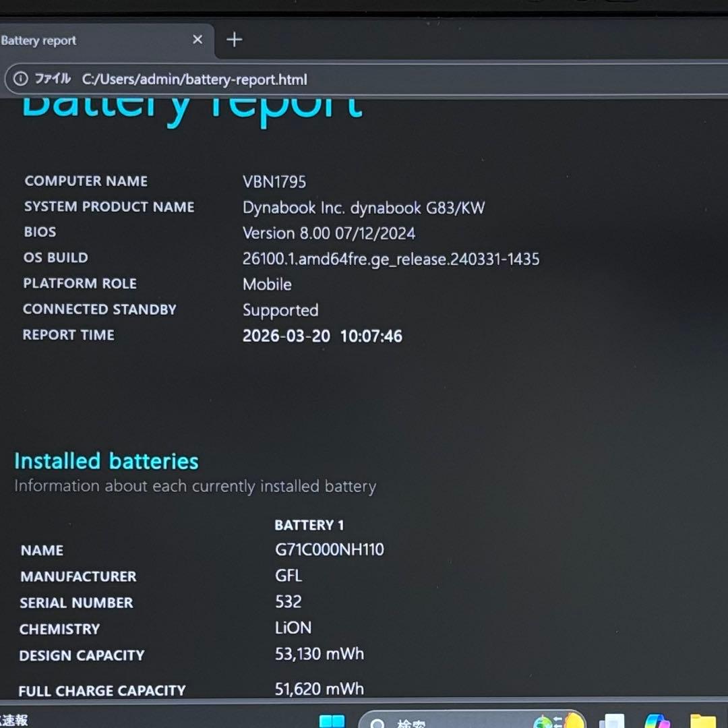Click the taskbar search box
This screenshot has width=728, height=728.
point(471,720)
